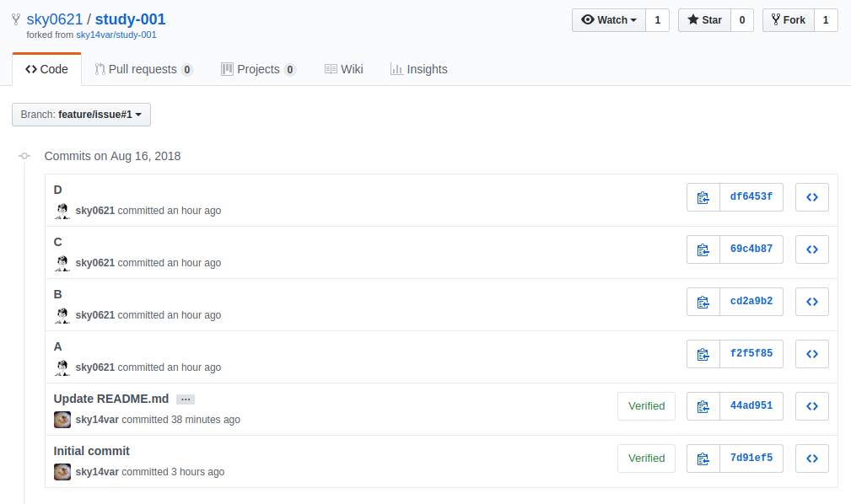851x504 pixels.
Task: Copy full SHA for commit 44ad951
Action: pos(703,406)
